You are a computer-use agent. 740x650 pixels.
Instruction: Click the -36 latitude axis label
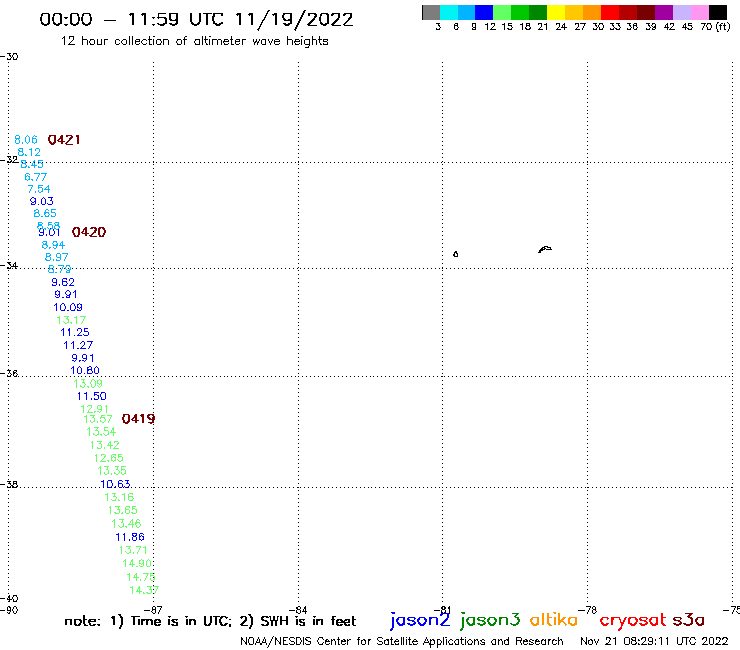(x=9, y=373)
